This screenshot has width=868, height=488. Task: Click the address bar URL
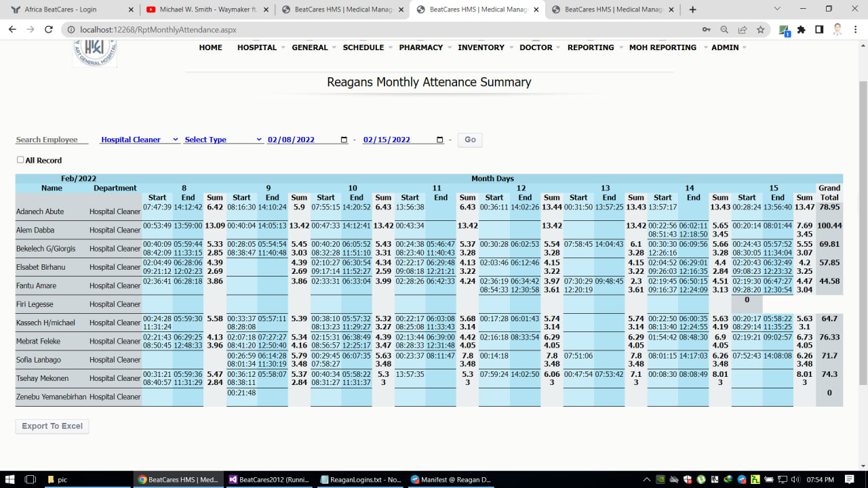click(x=158, y=30)
